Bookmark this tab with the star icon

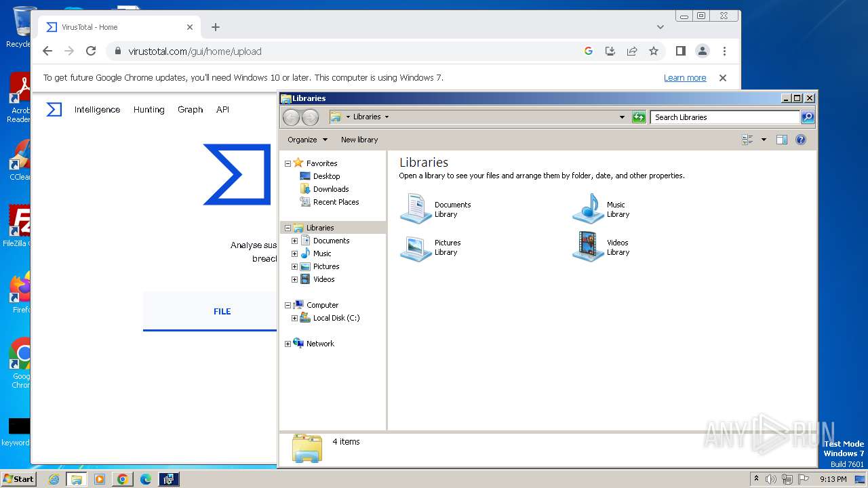(x=654, y=51)
